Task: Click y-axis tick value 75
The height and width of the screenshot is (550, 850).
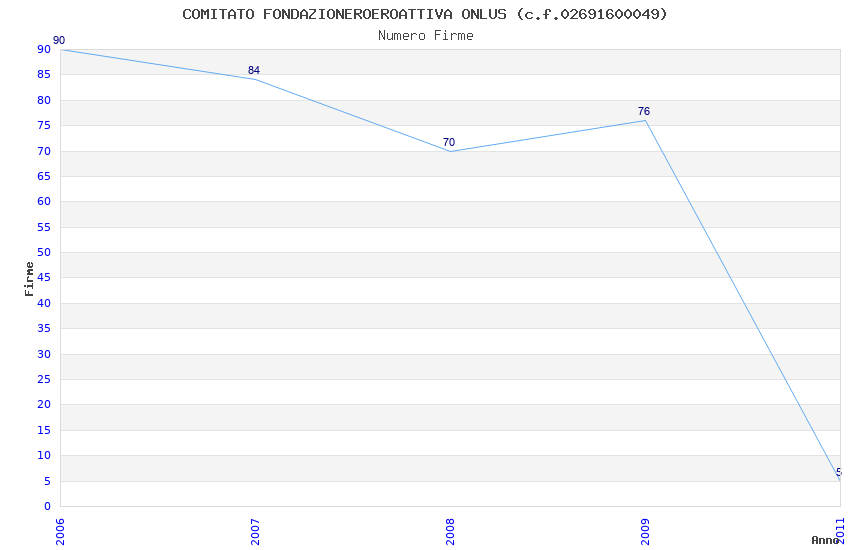Action: coord(44,125)
